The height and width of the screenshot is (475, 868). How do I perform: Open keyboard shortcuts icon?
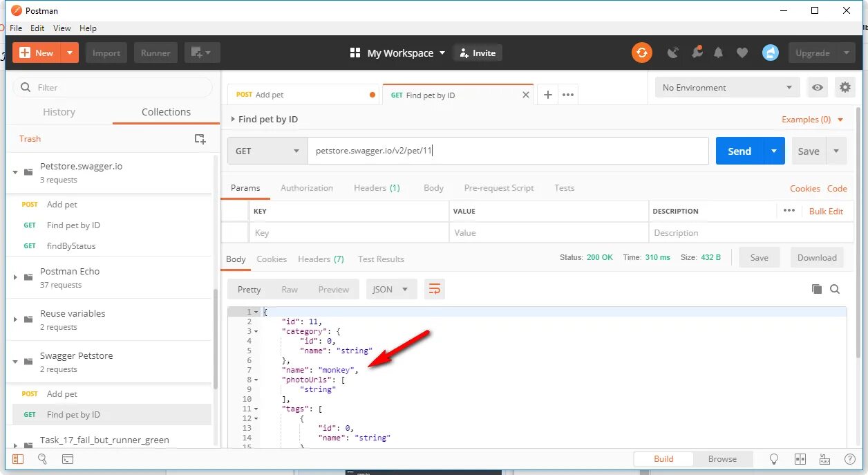pos(824,458)
